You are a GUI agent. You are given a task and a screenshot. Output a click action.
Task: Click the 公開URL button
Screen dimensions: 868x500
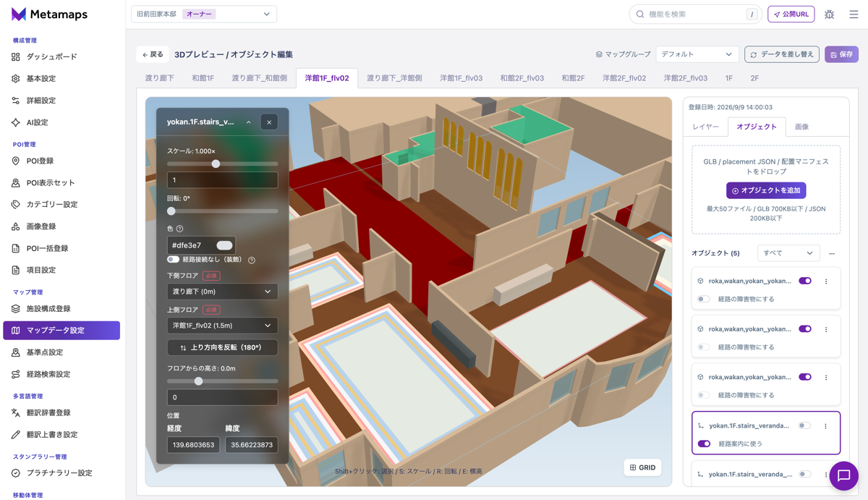791,14
